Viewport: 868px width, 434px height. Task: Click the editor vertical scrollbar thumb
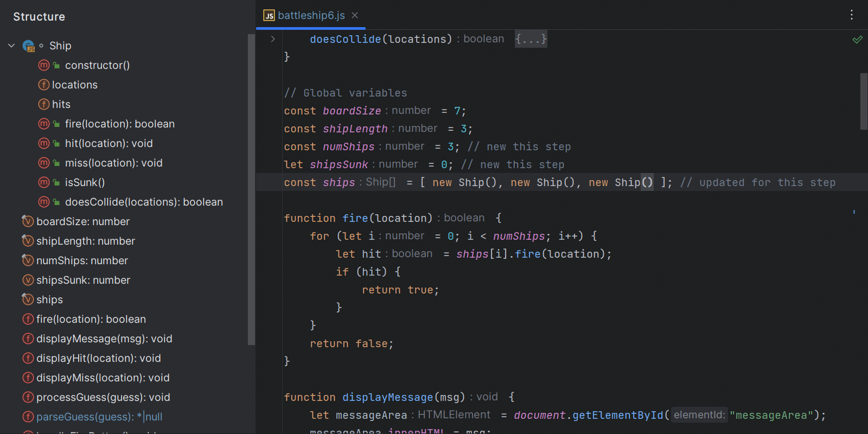pyautogui.click(x=864, y=101)
